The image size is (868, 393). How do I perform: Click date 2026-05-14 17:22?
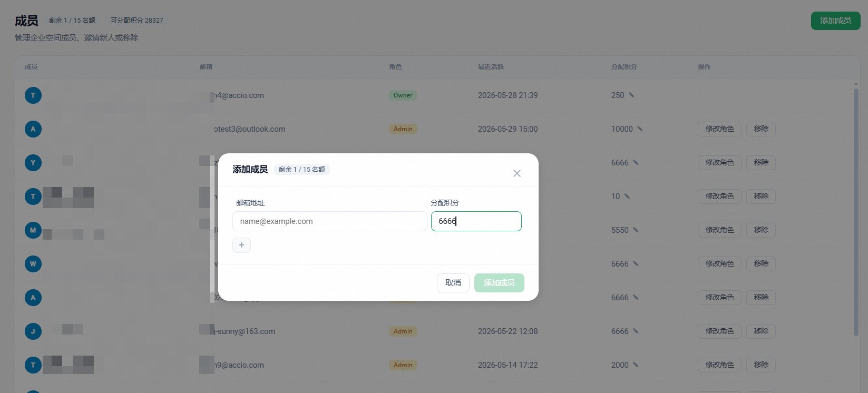(508, 365)
